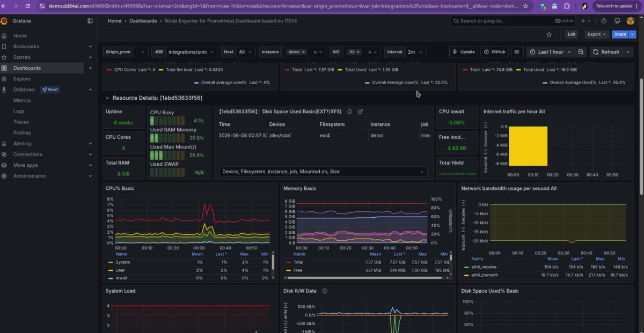Open Profiles under Drilldown
This screenshot has height=333, width=644.
[x=22, y=132]
